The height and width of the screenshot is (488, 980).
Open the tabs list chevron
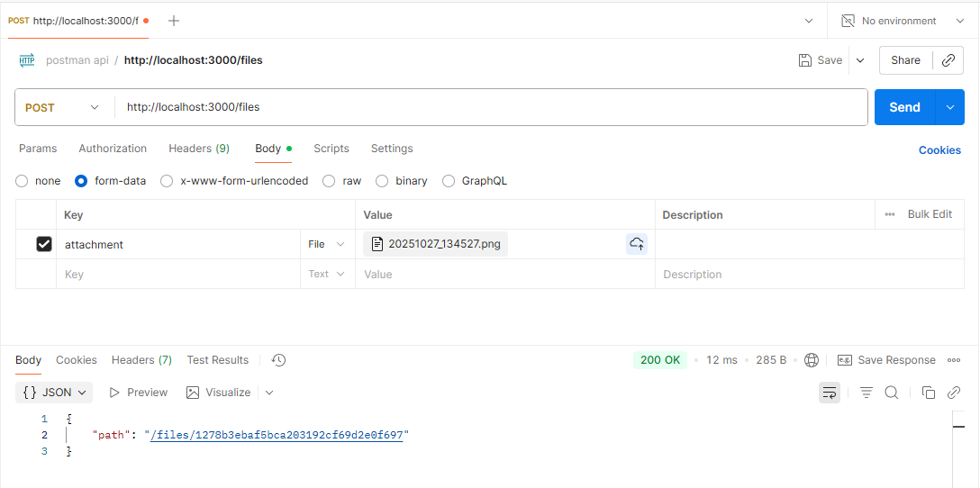click(809, 21)
